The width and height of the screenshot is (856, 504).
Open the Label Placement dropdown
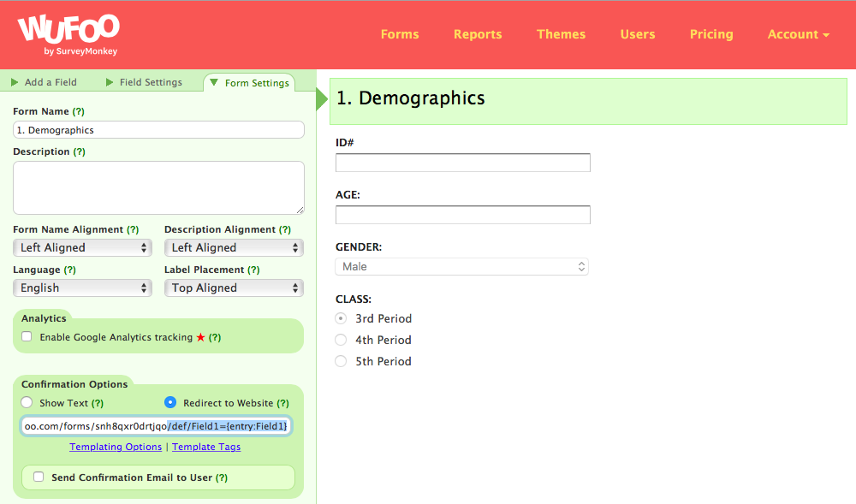point(234,288)
